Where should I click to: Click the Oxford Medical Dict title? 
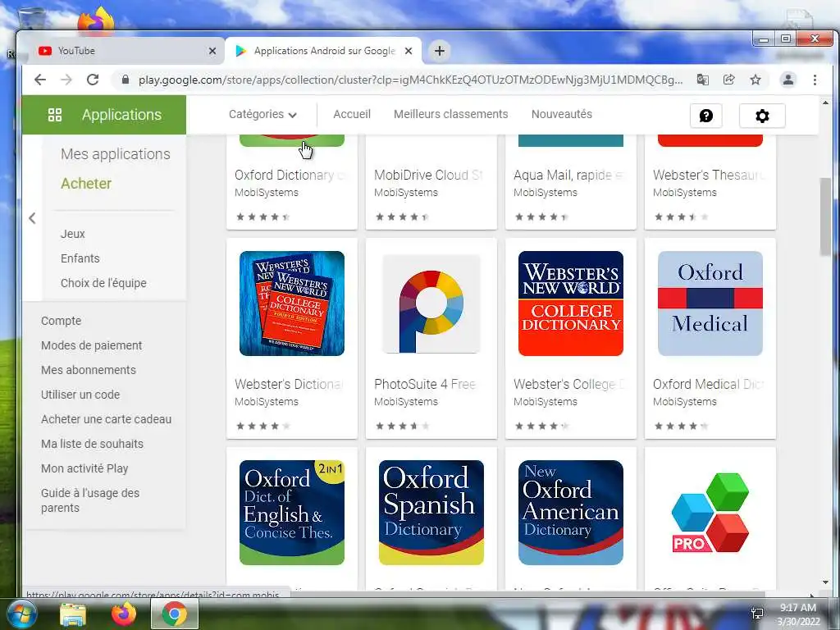(708, 384)
